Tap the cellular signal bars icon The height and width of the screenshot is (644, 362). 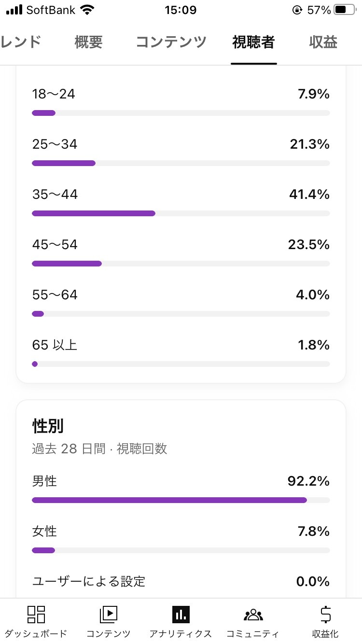(14, 10)
